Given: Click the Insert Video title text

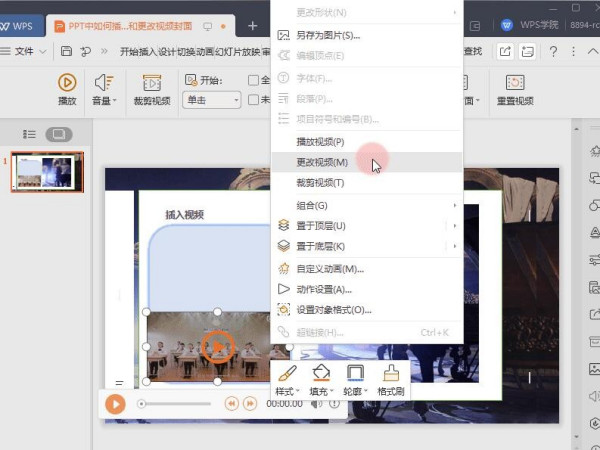Looking at the screenshot, I should (x=184, y=215).
